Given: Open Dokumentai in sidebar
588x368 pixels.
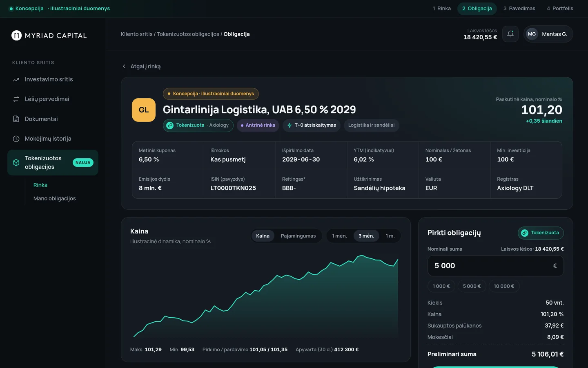Looking at the screenshot, I should click(53, 119).
